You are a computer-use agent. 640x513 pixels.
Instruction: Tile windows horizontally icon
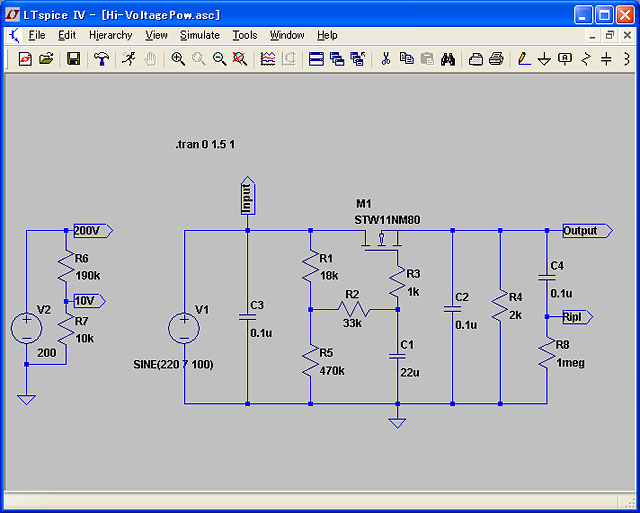pyautogui.click(x=316, y=60)
